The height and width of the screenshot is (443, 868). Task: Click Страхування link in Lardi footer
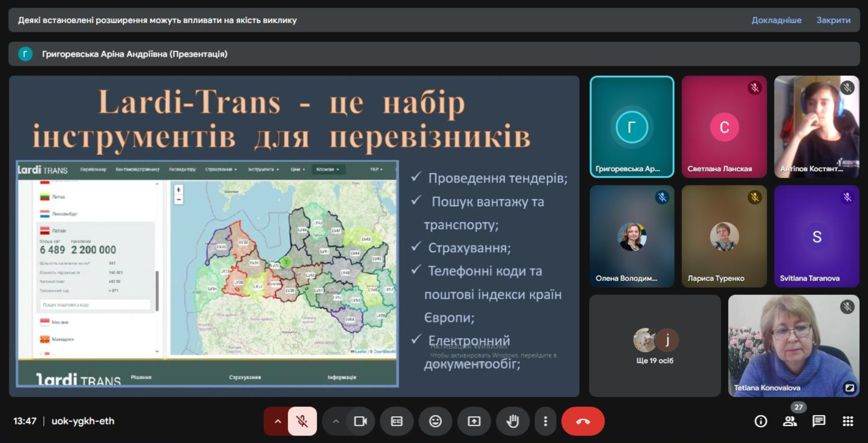pyautogui.click(x=245, y=377)
